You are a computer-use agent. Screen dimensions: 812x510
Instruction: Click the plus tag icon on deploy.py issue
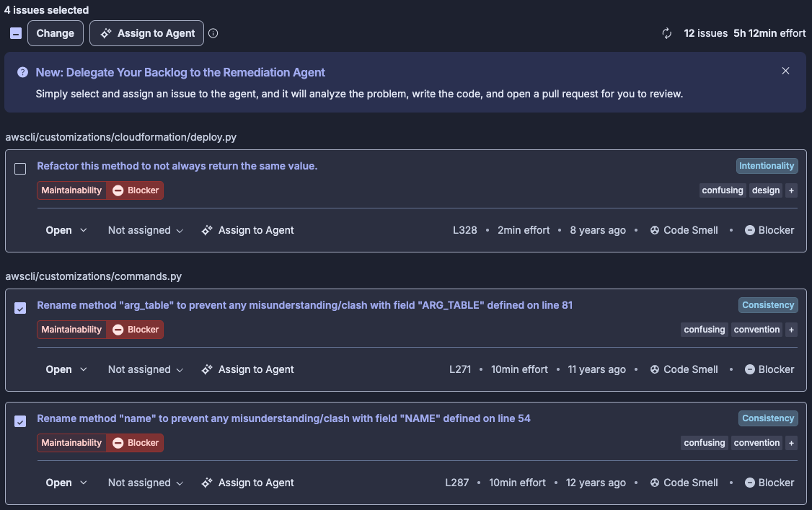click(791, 190)
